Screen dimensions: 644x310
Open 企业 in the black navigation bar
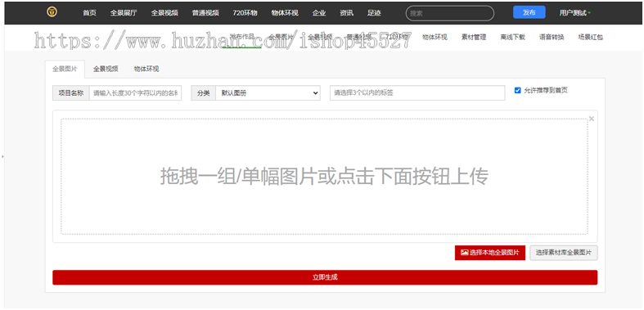[x=319, y=13]
